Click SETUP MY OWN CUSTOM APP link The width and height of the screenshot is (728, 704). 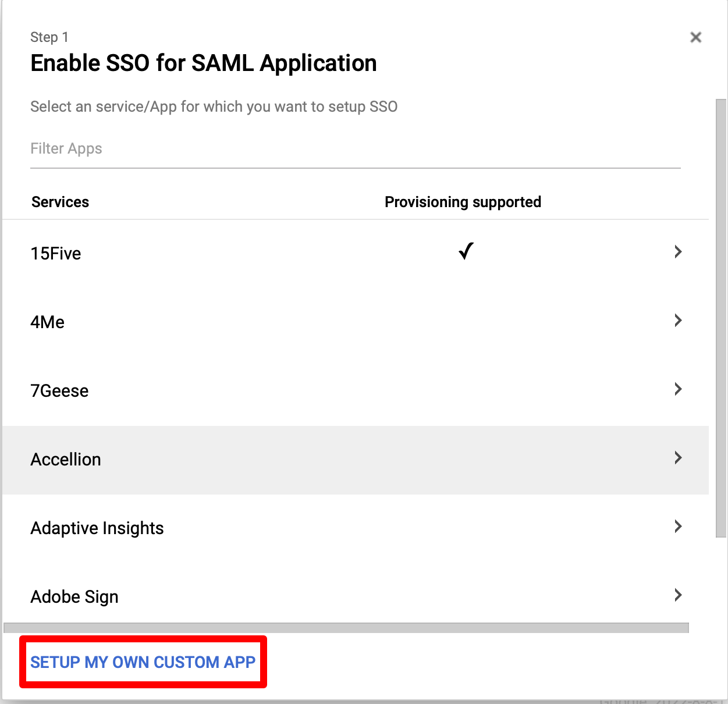point(143,662)
